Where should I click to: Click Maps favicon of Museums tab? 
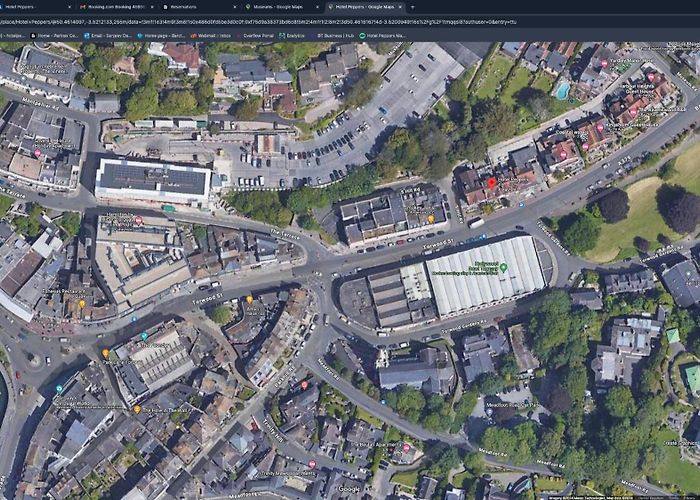(248, 7)
